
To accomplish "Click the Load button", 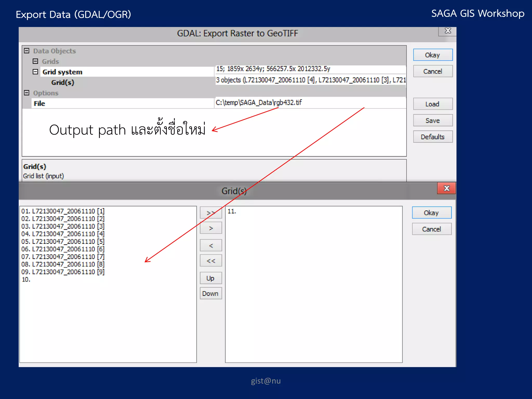I will [x=433, y=104].
